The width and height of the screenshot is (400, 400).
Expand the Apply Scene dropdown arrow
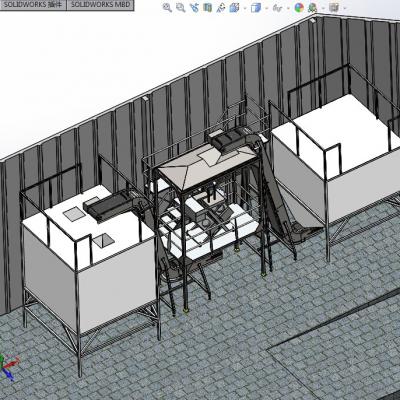pos(323,8)
